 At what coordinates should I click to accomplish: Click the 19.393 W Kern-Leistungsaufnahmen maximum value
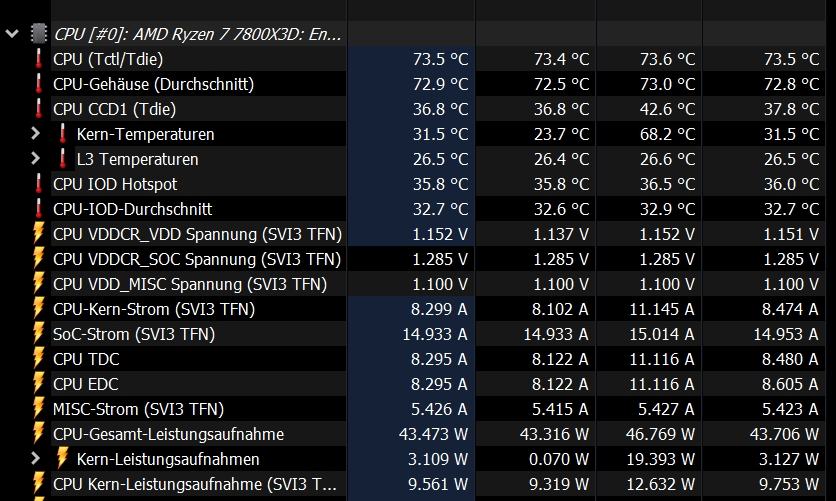pos(660,459)
